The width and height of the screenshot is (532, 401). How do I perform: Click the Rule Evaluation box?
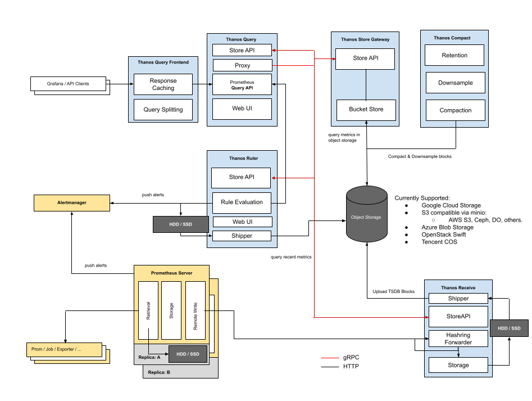pos(242,202)
